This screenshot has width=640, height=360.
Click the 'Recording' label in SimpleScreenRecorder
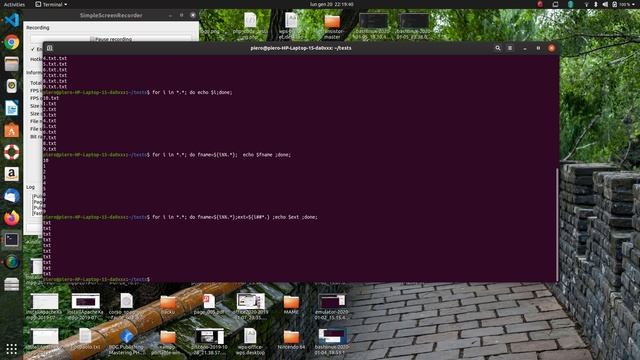click(x=38, y=28)
